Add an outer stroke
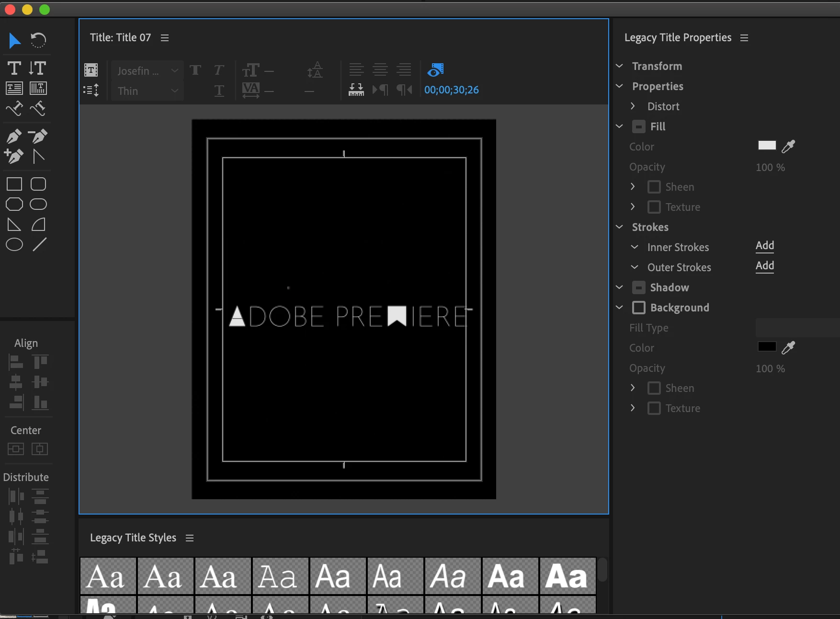 765,266
